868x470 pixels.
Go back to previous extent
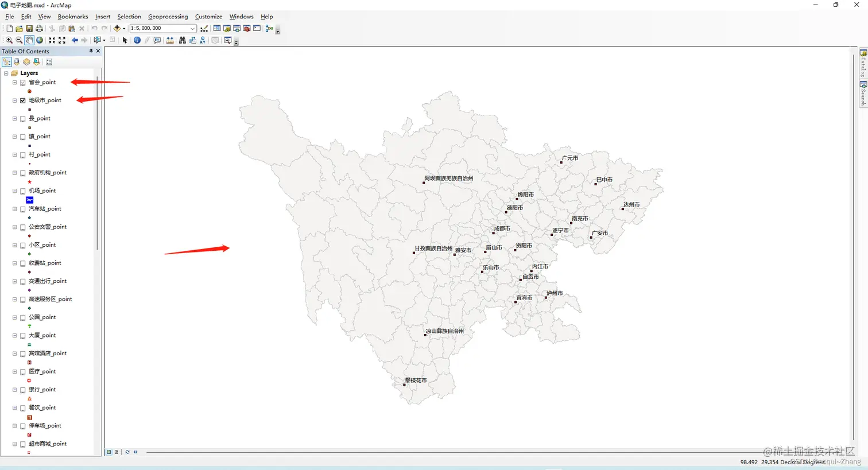click(x=75, y=40)
